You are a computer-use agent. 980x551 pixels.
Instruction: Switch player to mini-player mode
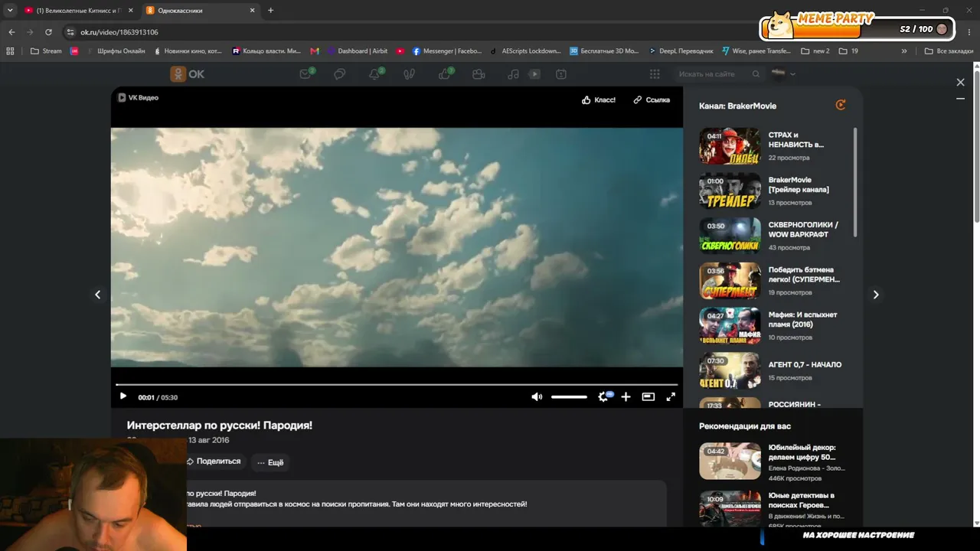click(x=648, y=396)
